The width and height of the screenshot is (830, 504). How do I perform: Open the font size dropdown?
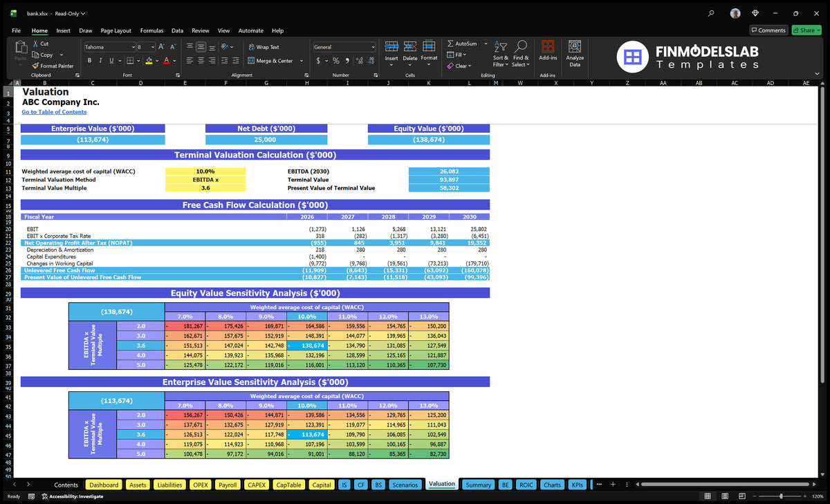point(152,47)
